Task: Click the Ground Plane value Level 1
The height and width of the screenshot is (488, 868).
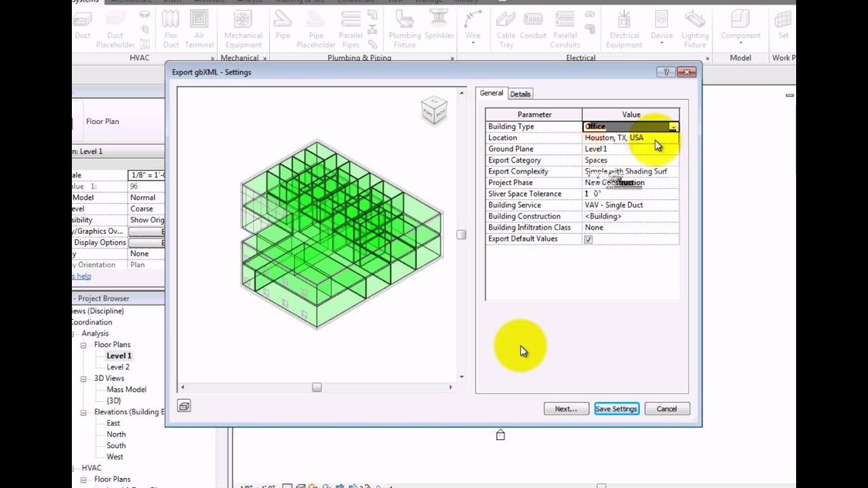Action: (630, 149)
